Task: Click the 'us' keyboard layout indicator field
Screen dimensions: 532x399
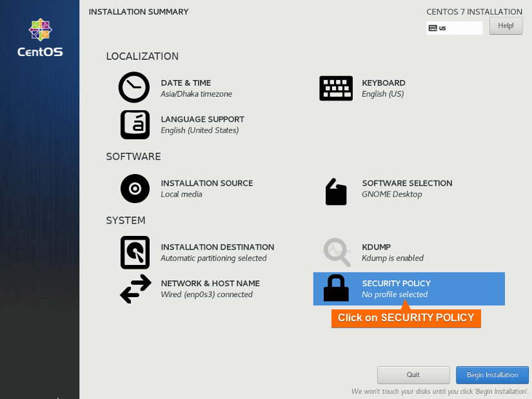Action: tap(455, 28)
